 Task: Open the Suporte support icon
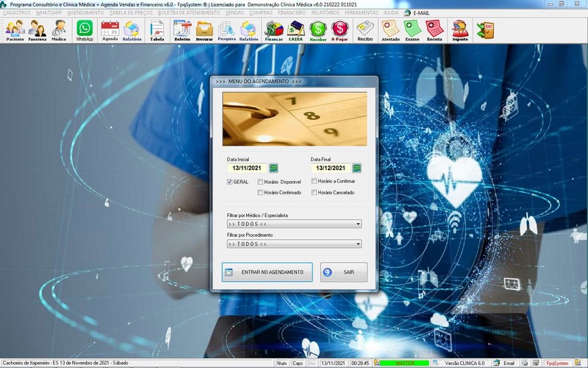[460, 30]
